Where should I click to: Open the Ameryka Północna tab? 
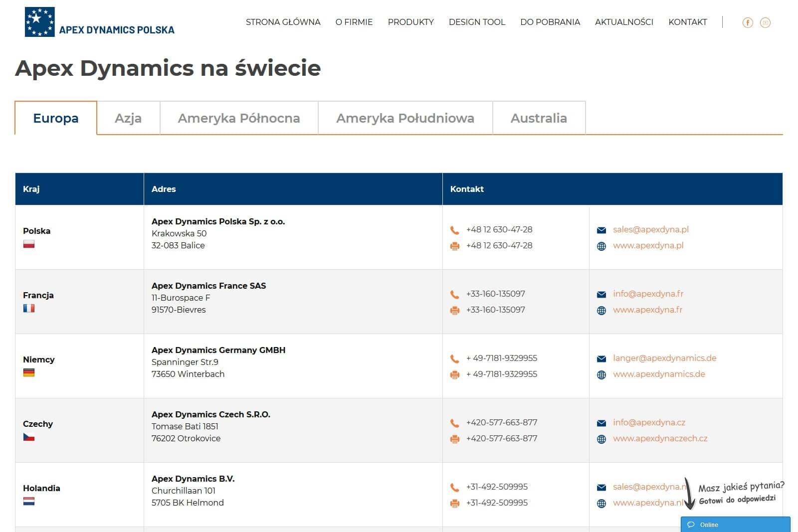(239, 118)
